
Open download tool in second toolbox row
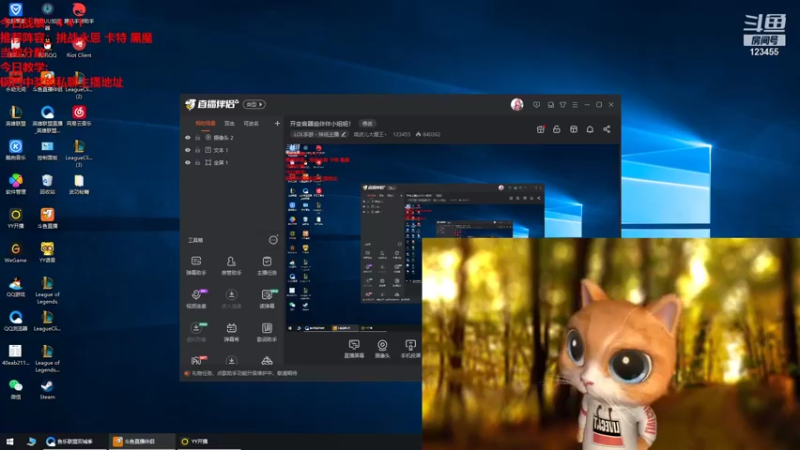click(x=231, y=299)
